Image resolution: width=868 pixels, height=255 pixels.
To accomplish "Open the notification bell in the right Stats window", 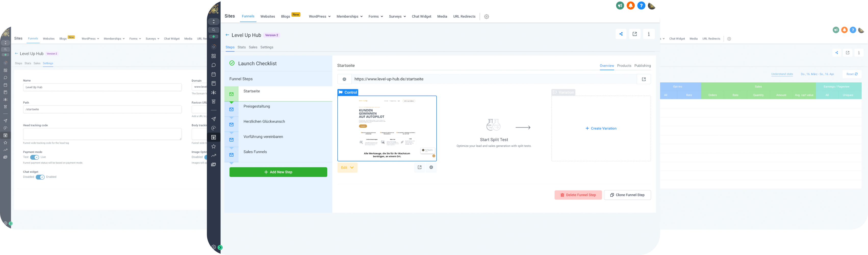I will (x=845, y=30).
